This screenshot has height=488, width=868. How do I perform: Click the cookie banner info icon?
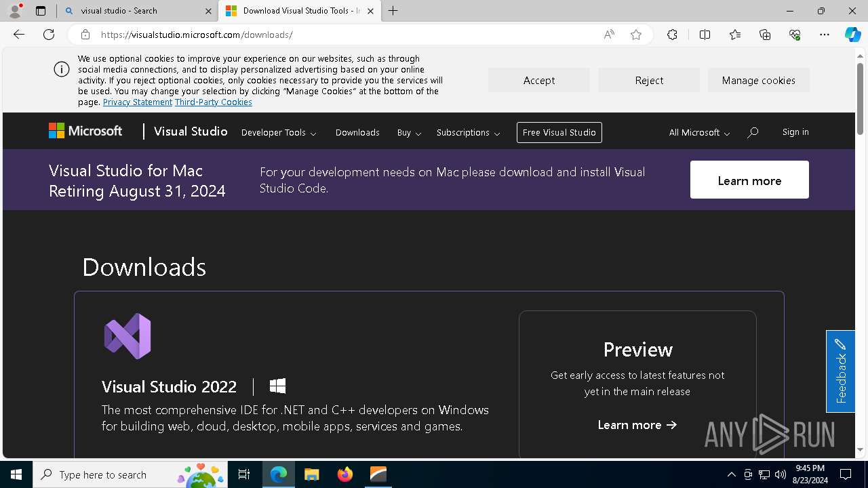pyautogui.click(x=62, y=69)
